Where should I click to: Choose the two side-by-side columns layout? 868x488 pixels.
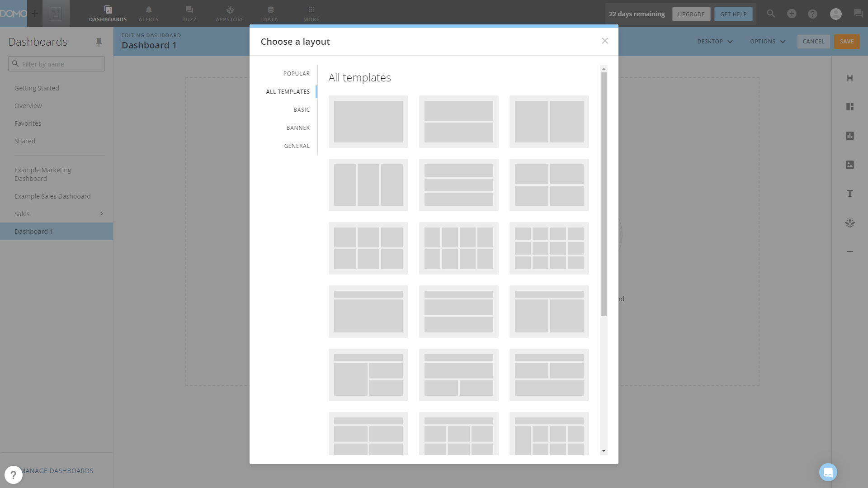tap(549, 121)
